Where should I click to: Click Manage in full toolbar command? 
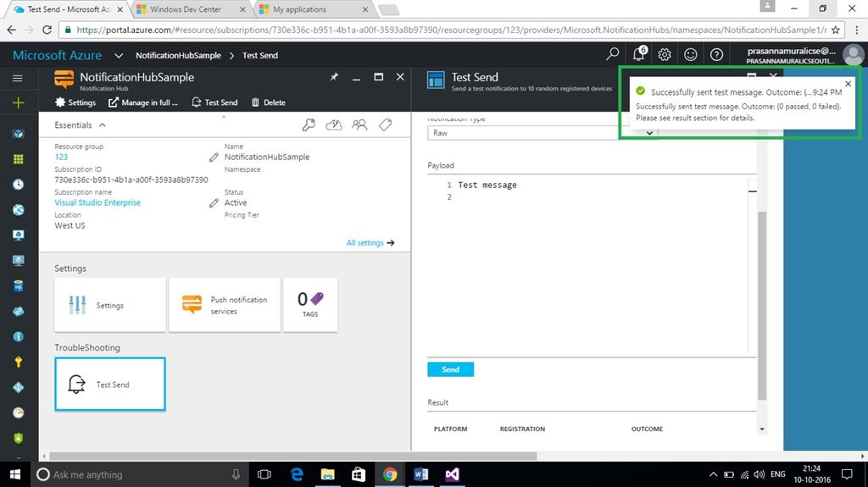tap(142, 102)
